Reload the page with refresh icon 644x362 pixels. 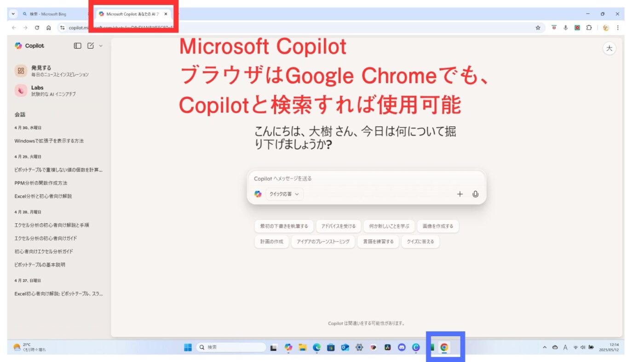[x=37, y=28]
